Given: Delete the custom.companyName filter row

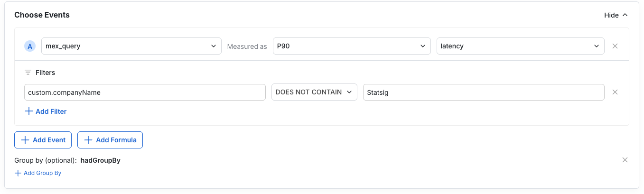Looking at the screenshot, I should click(x=615, y=92).
